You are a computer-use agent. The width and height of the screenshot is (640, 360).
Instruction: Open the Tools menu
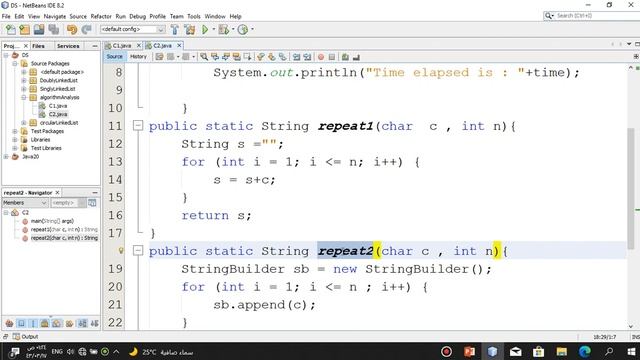point(194,16)
